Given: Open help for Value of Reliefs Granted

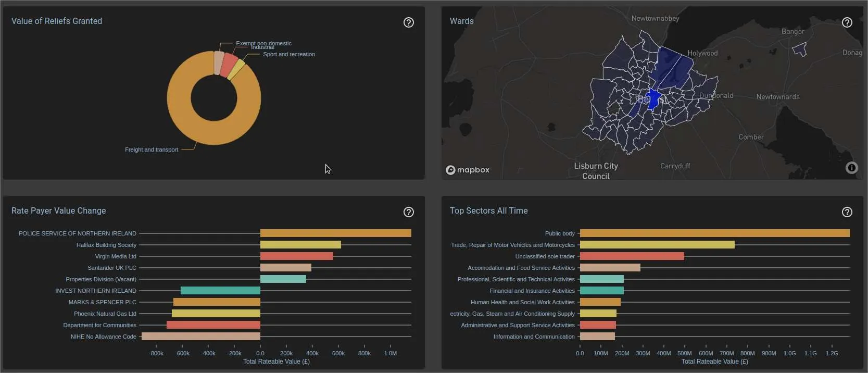Looking at the screenshot, I should pyautogui.click(x=409, y=22).
